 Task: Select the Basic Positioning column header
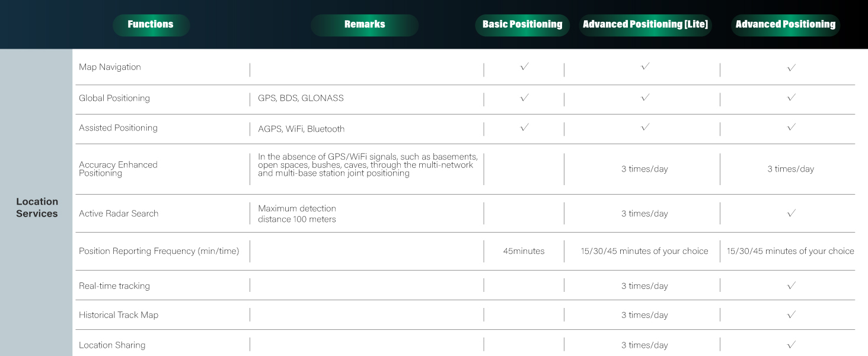click(522, 25)
